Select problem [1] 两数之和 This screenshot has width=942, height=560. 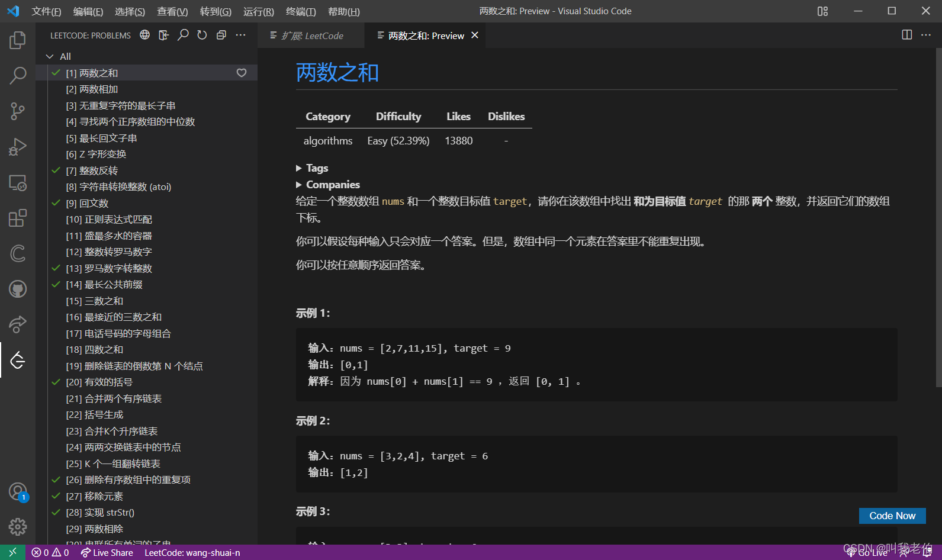pos(147,73)
